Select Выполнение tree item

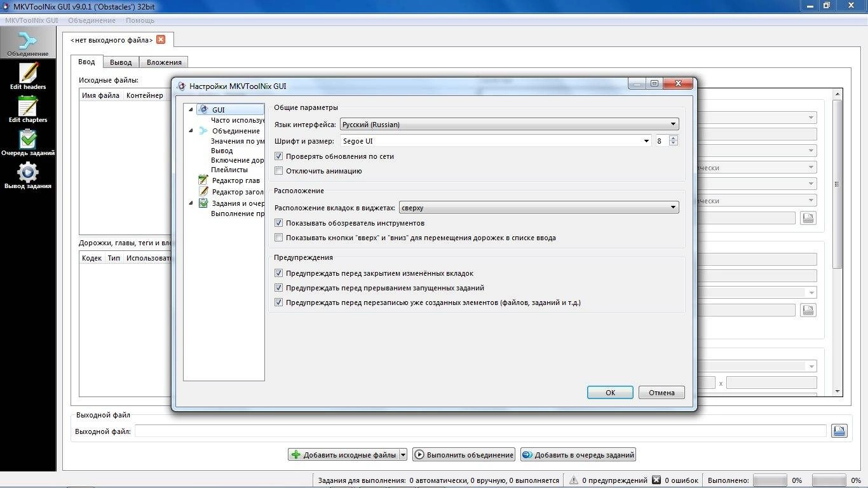(x=238, y=213)
